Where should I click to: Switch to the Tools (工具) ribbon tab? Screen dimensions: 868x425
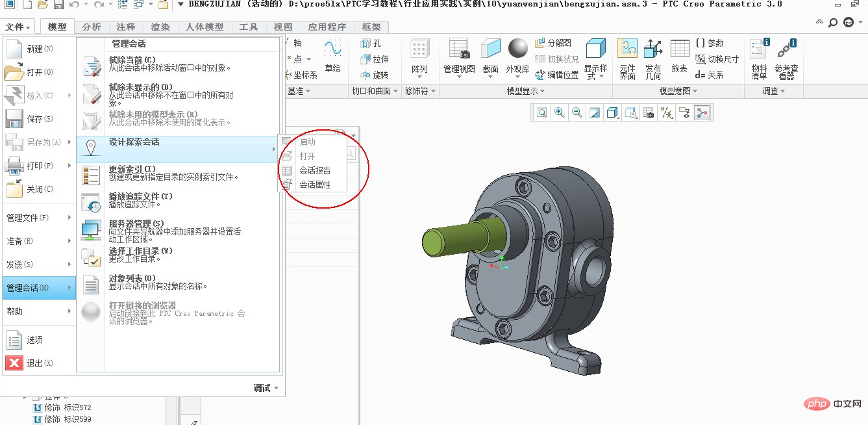click(249, 27)
